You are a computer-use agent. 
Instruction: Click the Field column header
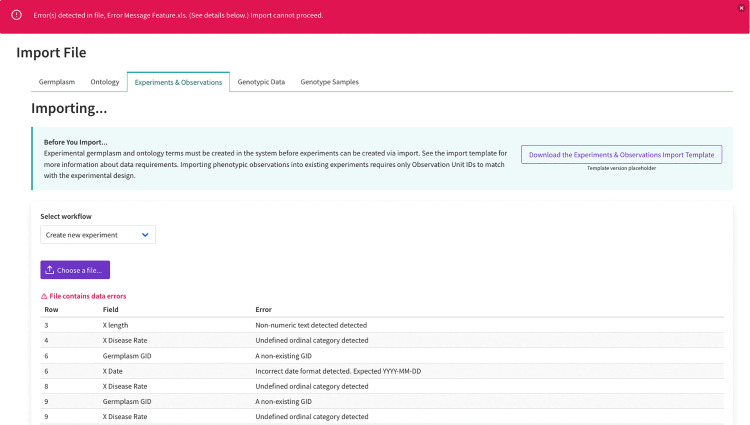tap(110, 310)
